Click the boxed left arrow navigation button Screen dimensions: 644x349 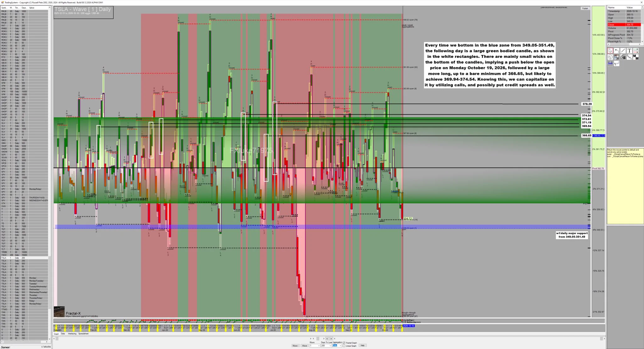(x=327, y=339)
